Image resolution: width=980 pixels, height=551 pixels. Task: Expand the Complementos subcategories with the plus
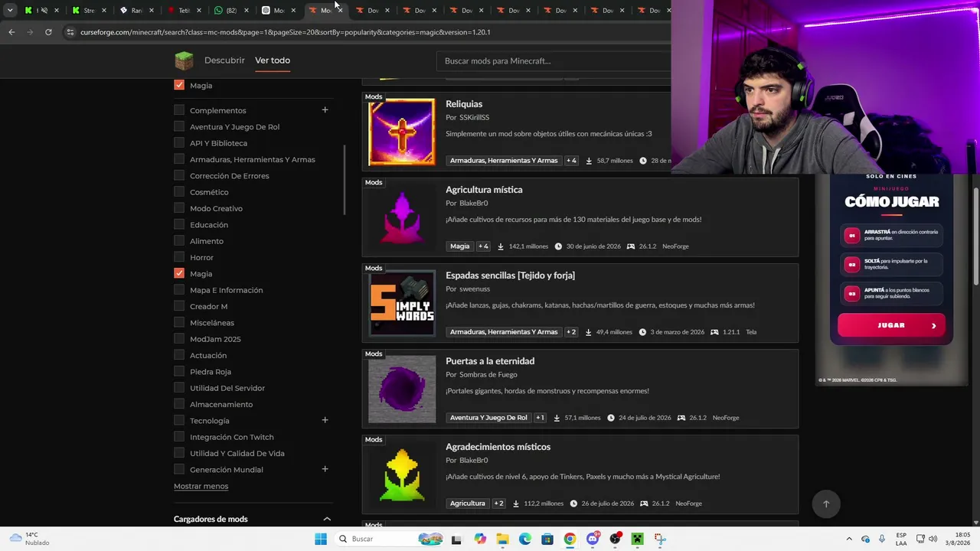pyautogui.click(x=325, y=110)
